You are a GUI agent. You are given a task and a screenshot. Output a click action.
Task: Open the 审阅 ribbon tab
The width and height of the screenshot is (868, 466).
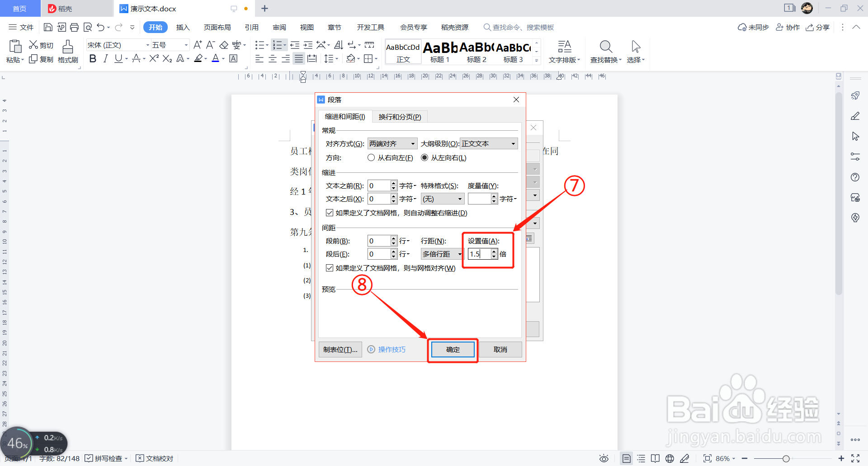pos(279,28)
